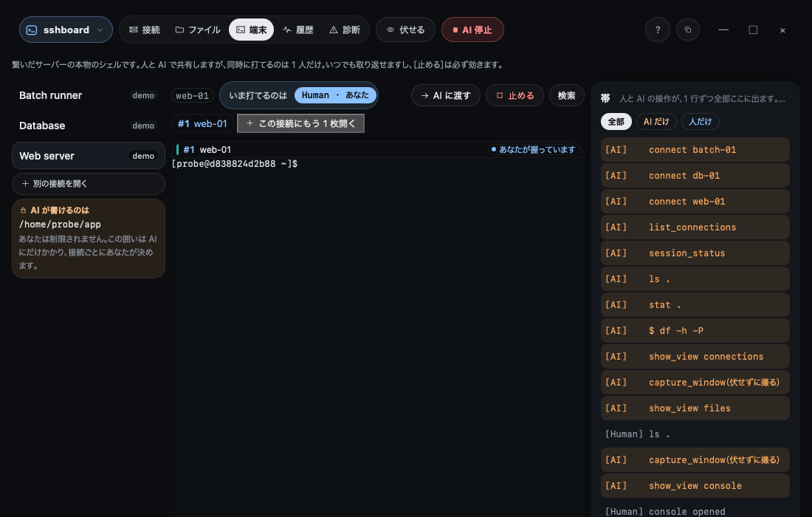Select the Database connection
Viewport: 812px width, 517px height.
tap(89, 126)
